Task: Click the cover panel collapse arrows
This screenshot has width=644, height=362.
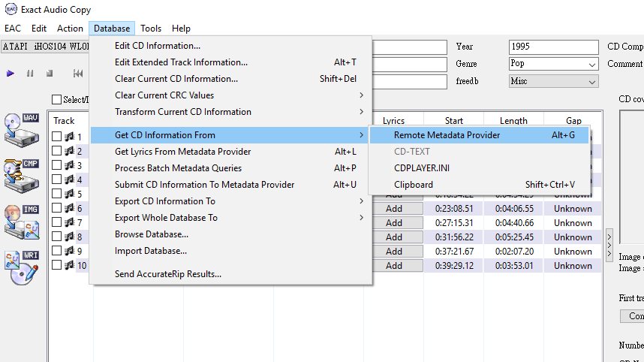Action: 609,245
